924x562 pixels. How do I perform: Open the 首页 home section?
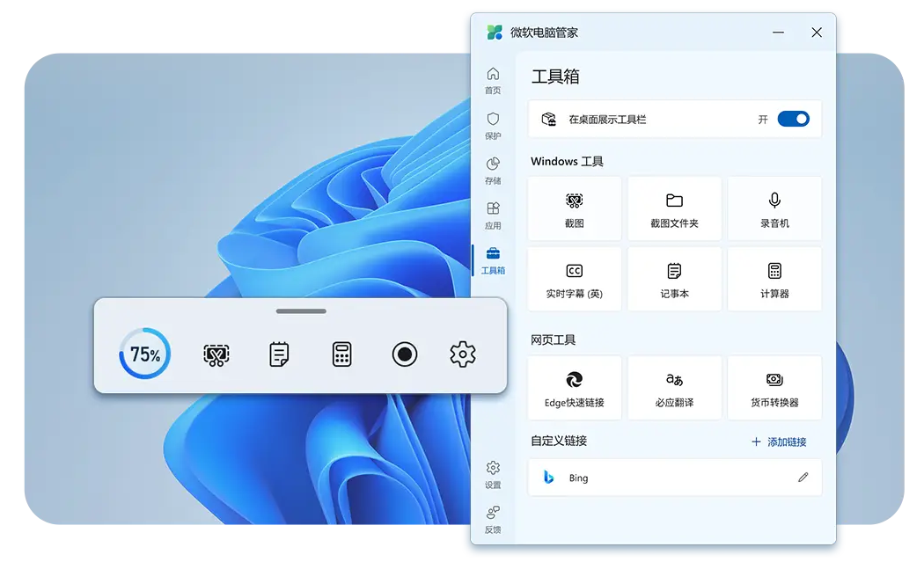(493, 81)
